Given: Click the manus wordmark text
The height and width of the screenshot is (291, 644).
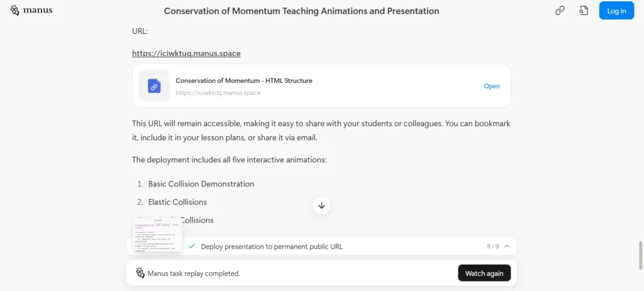Looking at the screenshot, I should click(x=38, y=10).
